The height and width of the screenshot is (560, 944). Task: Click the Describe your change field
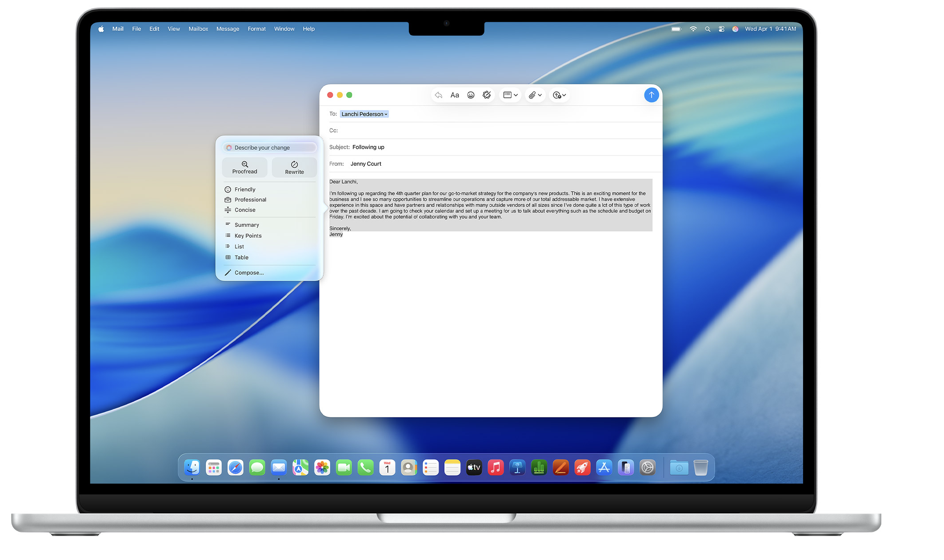click(x=269, y=148)
